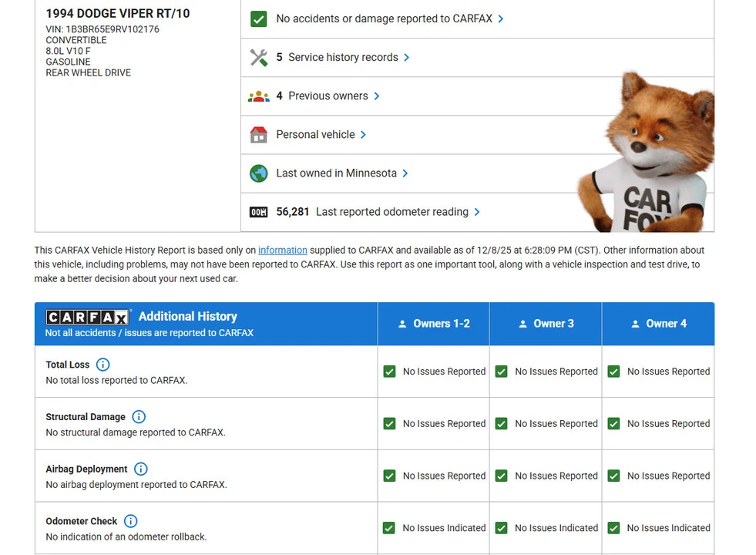Click the 'Airbag Deployment' row label

(x=86, y=469)
